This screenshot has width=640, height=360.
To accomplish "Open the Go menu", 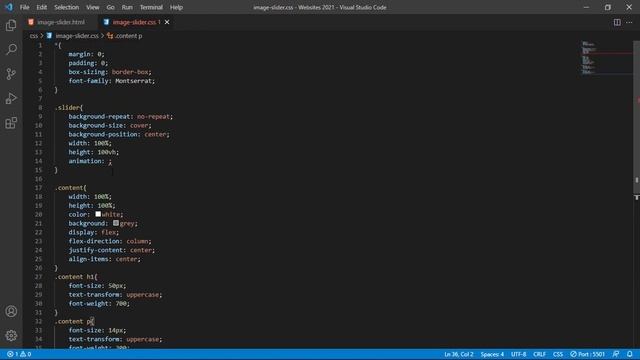I will (x=110, y=7).
